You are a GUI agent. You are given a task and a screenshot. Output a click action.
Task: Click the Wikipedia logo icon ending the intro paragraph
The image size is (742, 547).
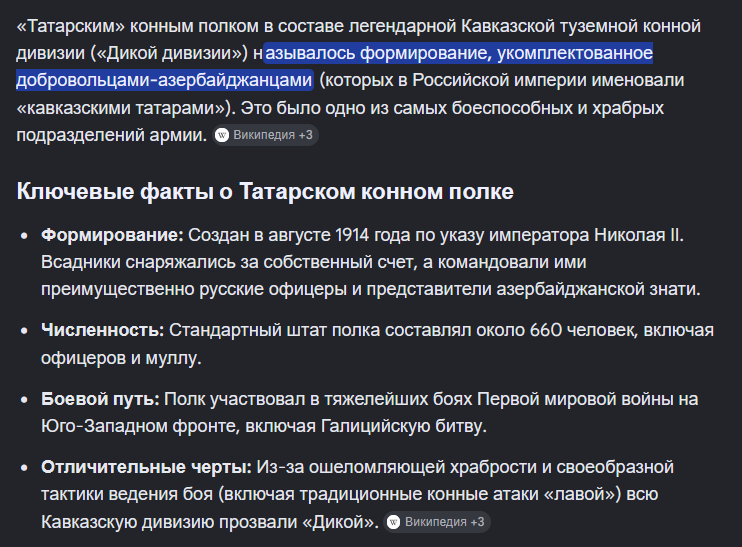[221, 135]
